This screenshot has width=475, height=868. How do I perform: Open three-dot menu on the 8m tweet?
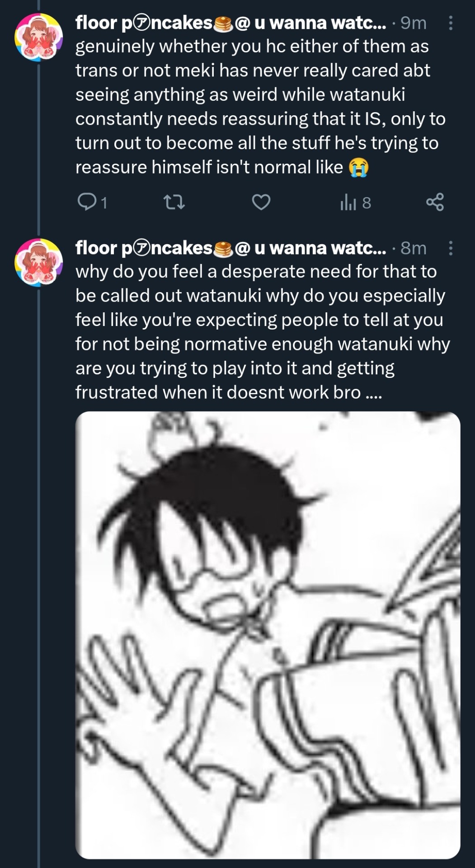click(450, 248)
